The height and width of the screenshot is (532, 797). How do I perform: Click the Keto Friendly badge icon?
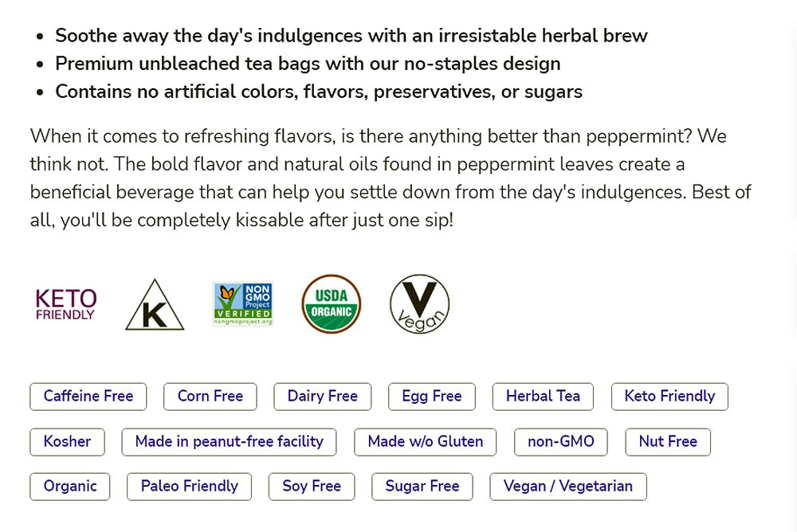(x=65, y=304)
